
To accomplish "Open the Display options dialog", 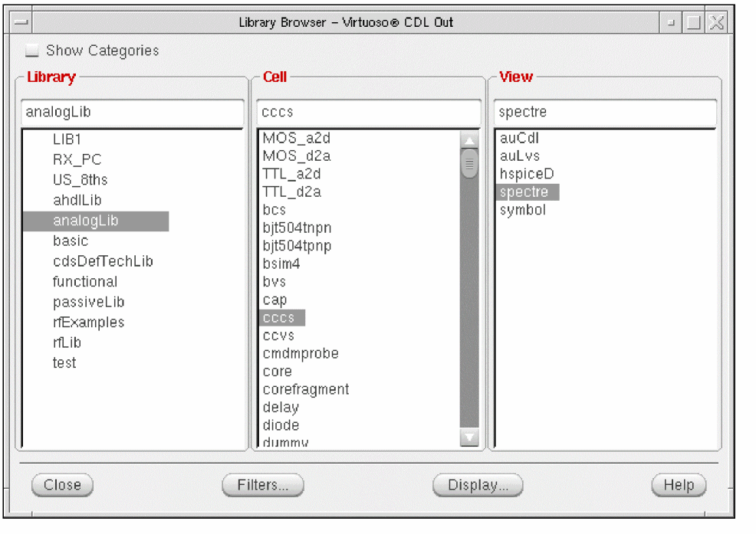I will click(x=478, y=485).
